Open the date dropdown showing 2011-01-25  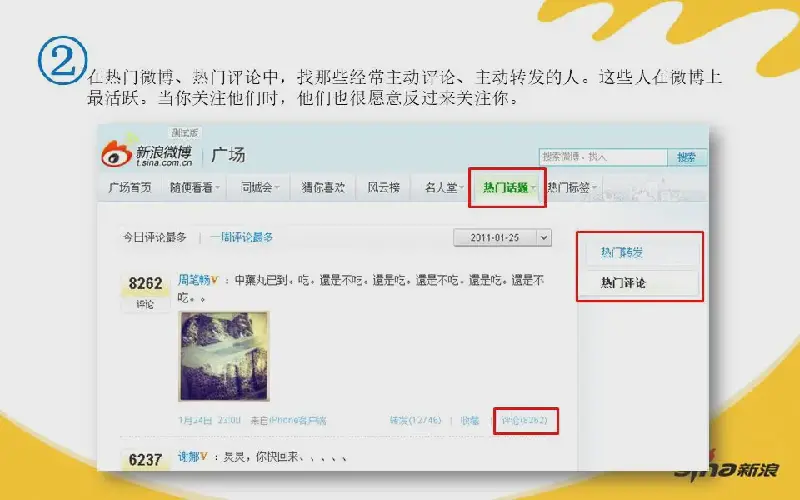click(503, 238)
